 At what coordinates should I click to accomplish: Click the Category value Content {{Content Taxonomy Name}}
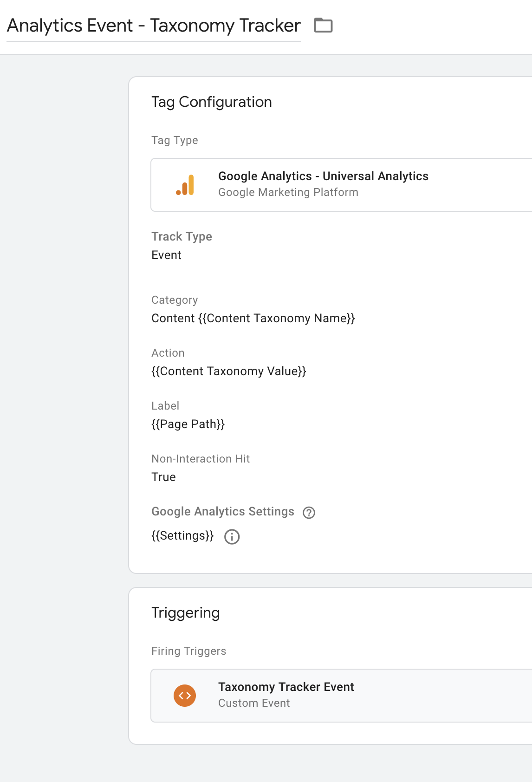click(253, 319)
